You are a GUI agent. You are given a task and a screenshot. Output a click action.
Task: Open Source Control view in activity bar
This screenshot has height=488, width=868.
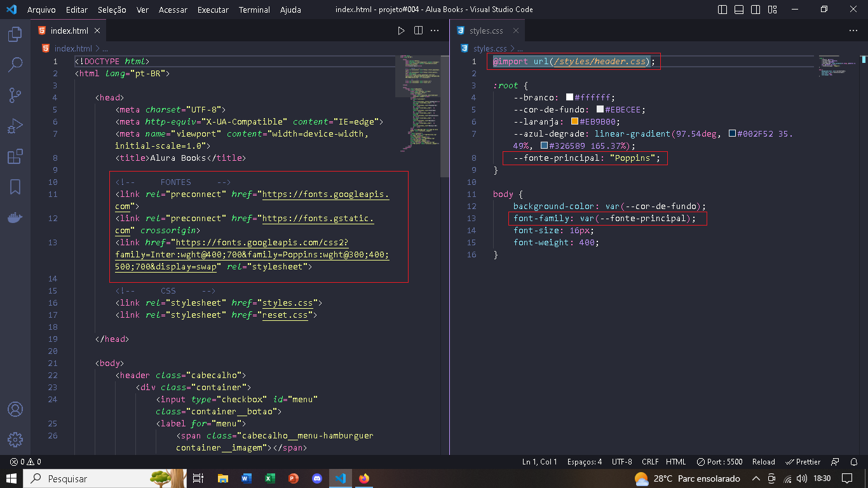point(15,95)
